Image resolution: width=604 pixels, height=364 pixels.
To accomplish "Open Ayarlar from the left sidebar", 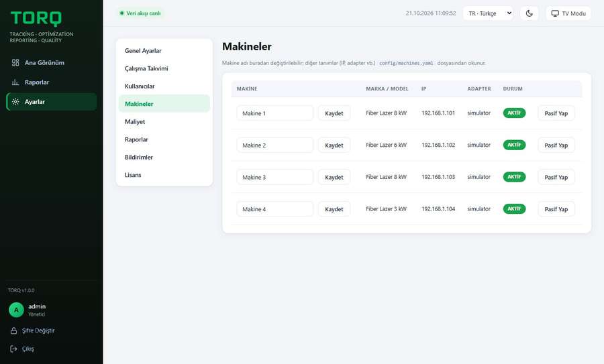I will coord(52,102).
